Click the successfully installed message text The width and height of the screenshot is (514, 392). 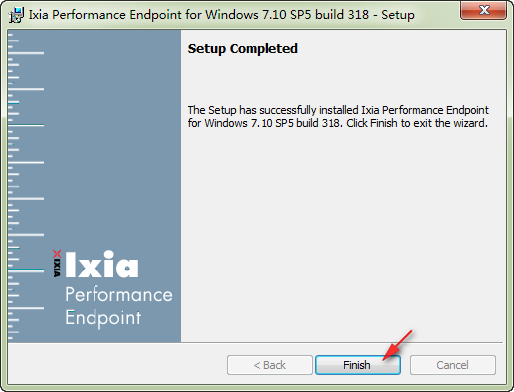click(x=338, y=117)
